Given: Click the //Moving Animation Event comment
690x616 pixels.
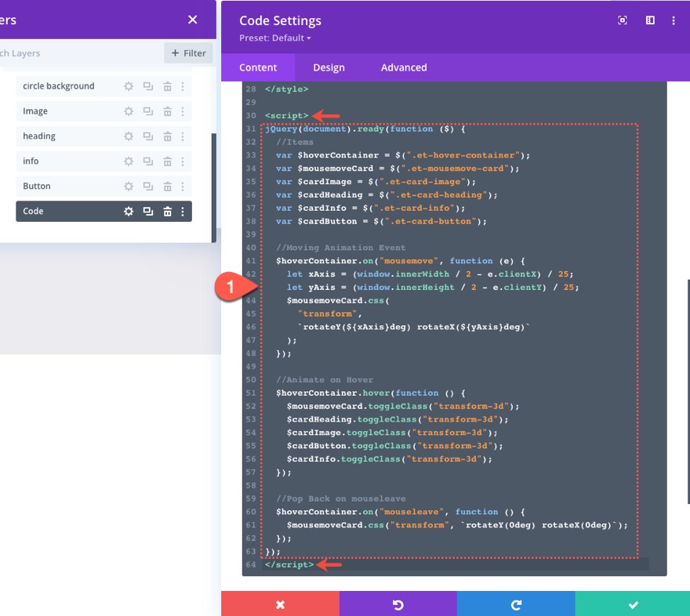Looking at the screenshot, I should click(340, 248).
